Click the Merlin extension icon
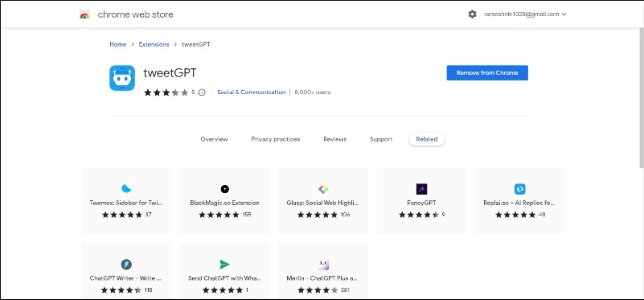Viewport: 644px width, 300px height. tap(323, 265)
